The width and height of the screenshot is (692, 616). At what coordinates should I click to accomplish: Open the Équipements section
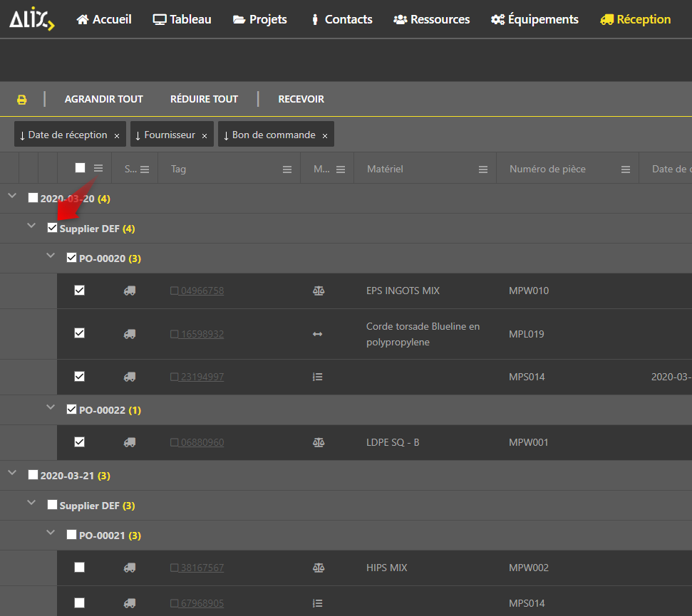(535, 19)
